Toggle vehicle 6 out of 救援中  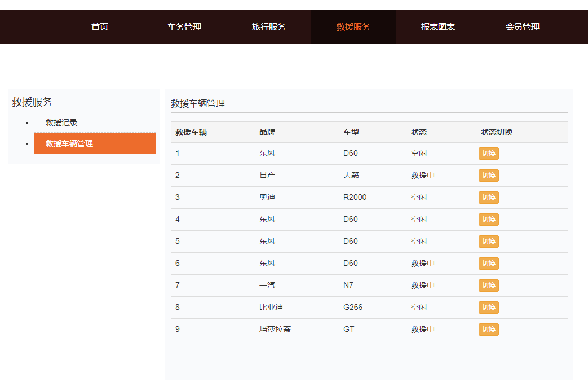pyautogui.click(x=488, y=263)
